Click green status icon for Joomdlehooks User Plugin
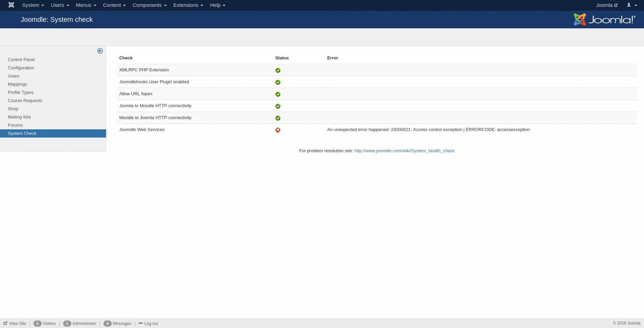This screenshot has width=644, height=328. click(x=278, y=82)
